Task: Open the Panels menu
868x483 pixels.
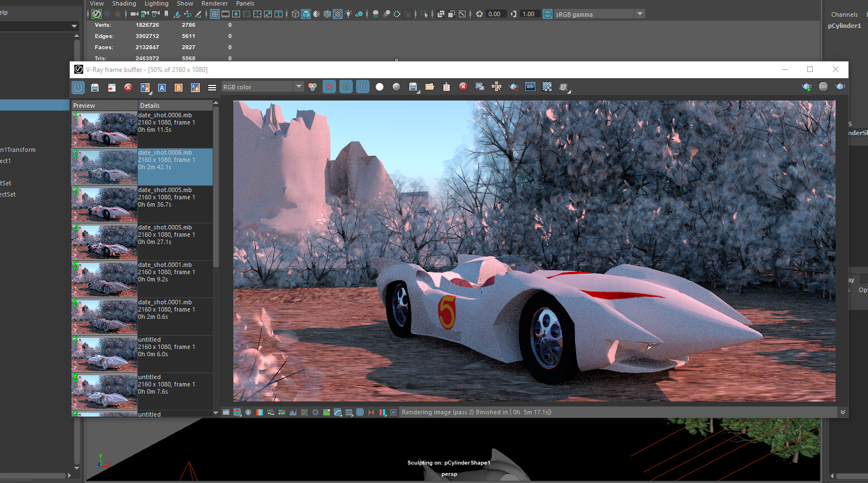Action: pos(245,3)
